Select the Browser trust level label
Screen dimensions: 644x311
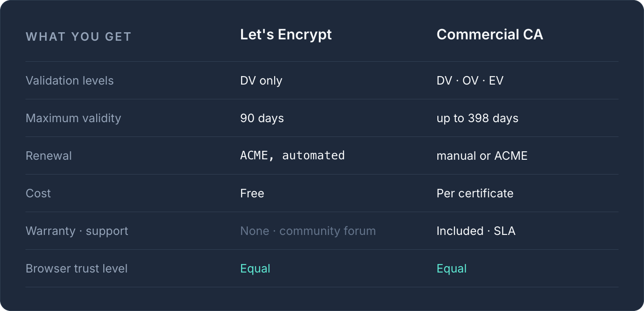point(76,268)
